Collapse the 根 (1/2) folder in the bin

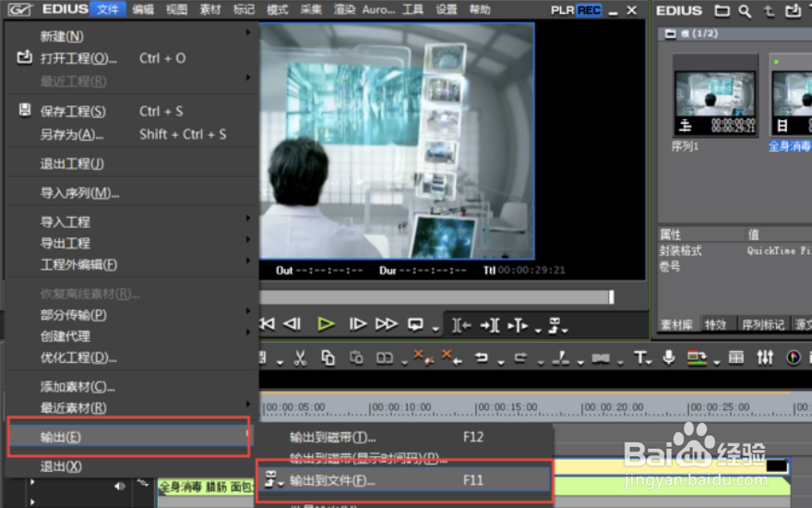670,33
